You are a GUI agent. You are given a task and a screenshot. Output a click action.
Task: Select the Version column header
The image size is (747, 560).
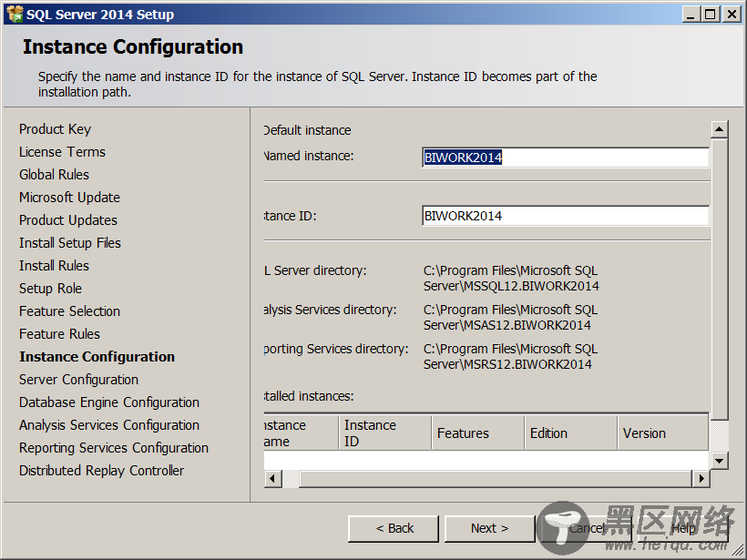tap(662, 433)
